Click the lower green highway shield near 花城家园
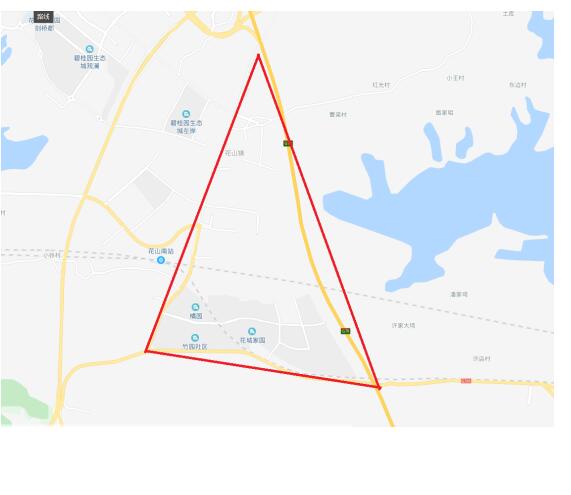 (x=346, y=331)
